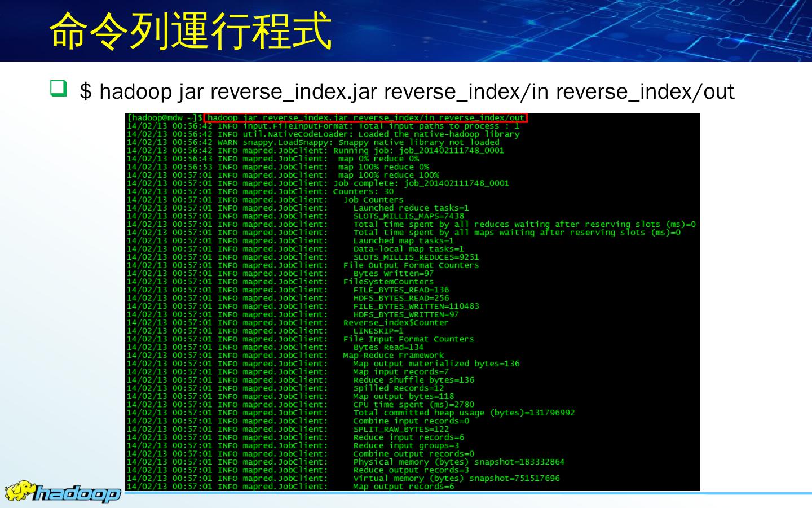This screenshot has height=508, width=812.
Task: Click the Running job: job_201402111748_0001 line
Action: tap(418, 151)
